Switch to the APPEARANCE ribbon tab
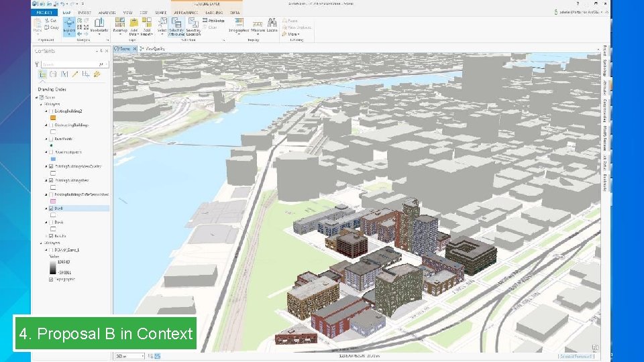The width and height of the screenshot is (644, 362). 186,13
